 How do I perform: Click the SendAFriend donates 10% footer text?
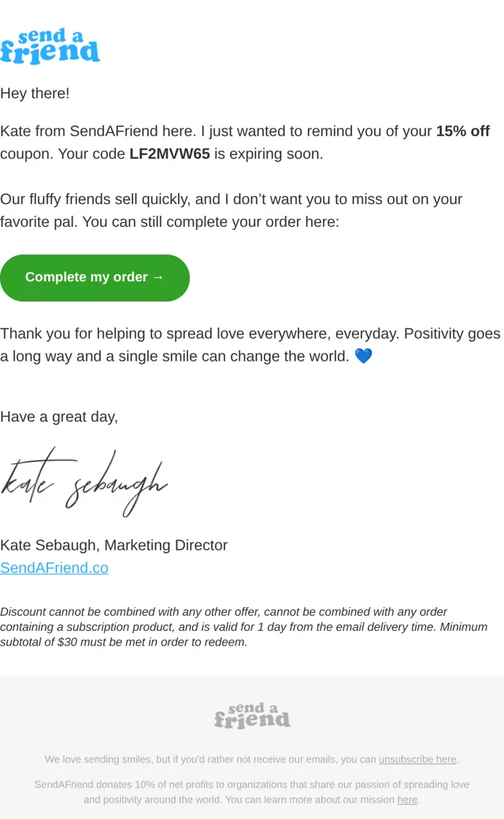[x=252, y=792]
